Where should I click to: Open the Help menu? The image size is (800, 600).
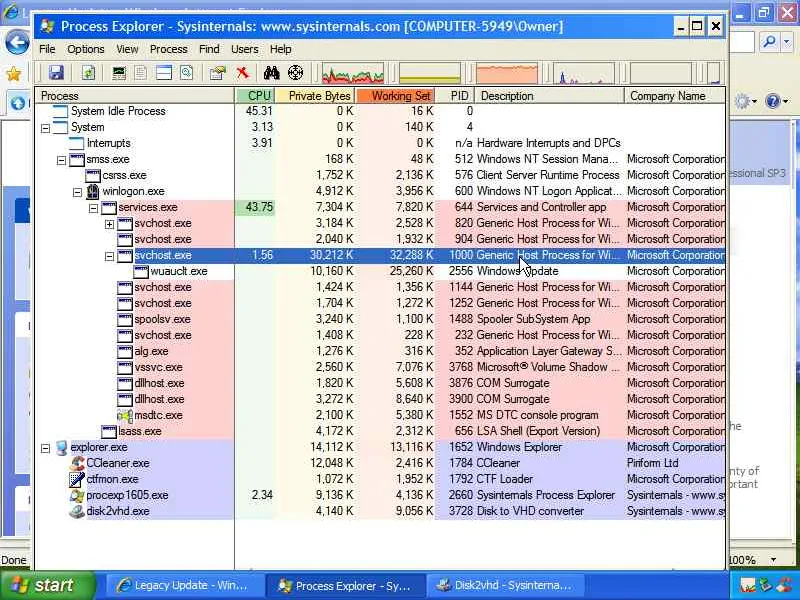(x=281, y=49)
